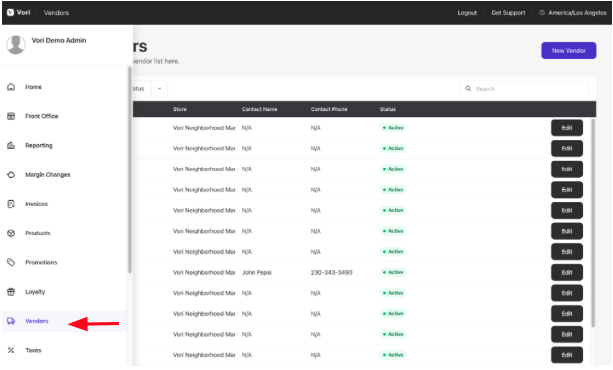The image size is (613, 370).
Task: Click the vendor table vertical scrollbar
Action: (593, 223)
